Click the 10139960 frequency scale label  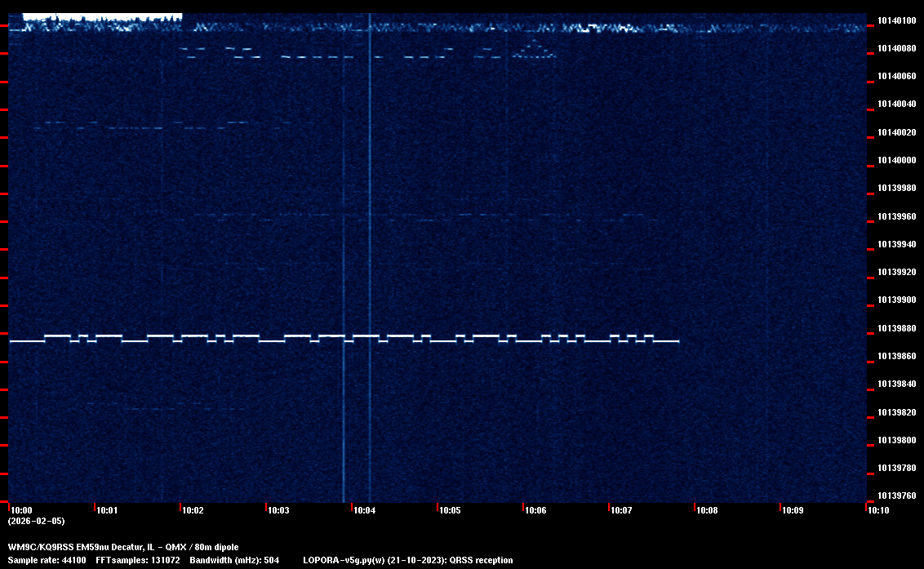[x=896, y=217]
